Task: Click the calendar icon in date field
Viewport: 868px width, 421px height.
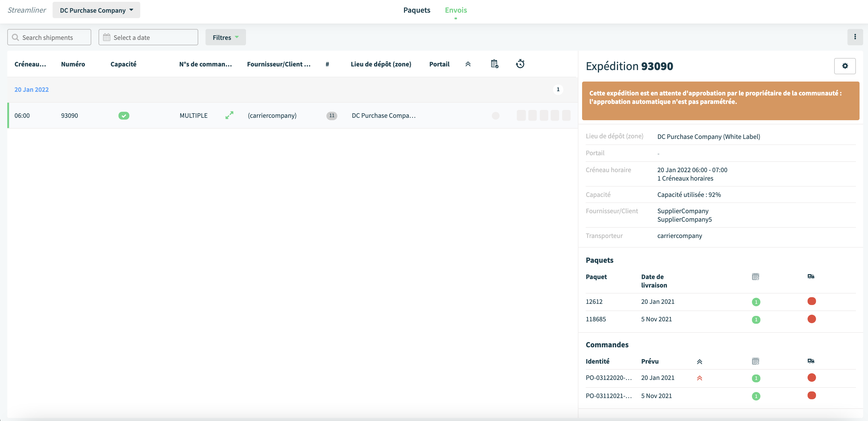Action: point(106,37)
